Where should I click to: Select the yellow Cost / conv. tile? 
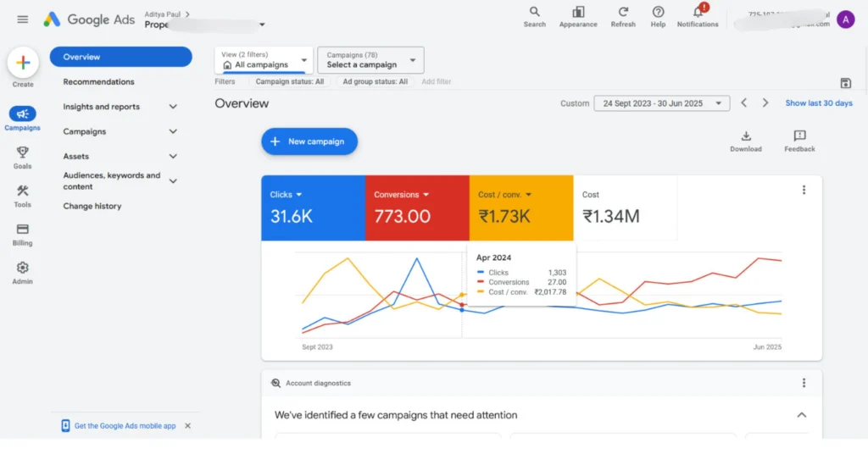click(521, 208)
